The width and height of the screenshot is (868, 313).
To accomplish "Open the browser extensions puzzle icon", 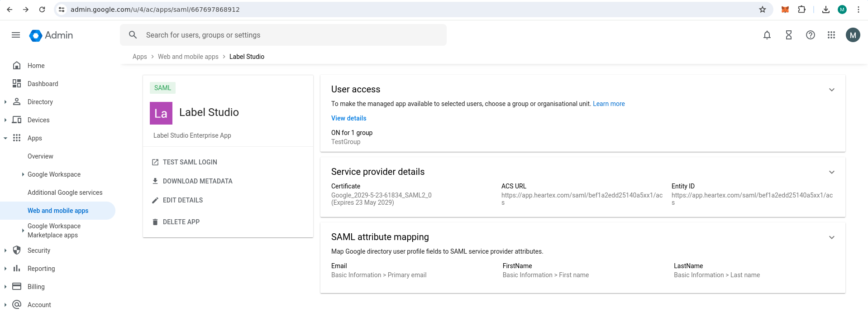I will coord(801,10).
